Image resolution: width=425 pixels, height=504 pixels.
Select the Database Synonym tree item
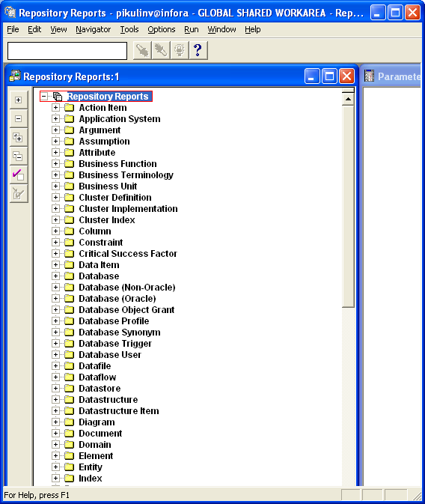tap(120, 333)
